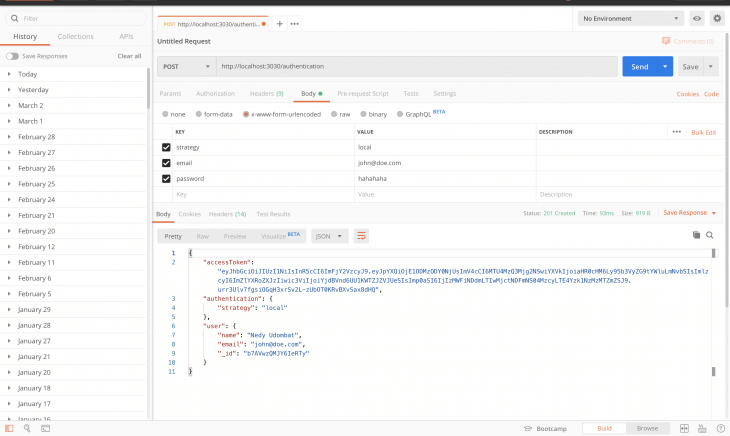Click the Bulk Edit link

[x=704, y=132]
